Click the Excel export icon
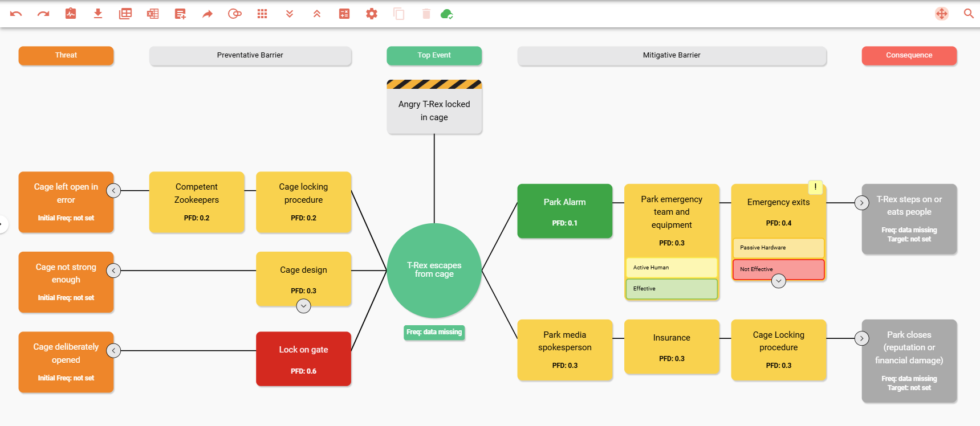The image size is (980, 426). pos(153,14)
